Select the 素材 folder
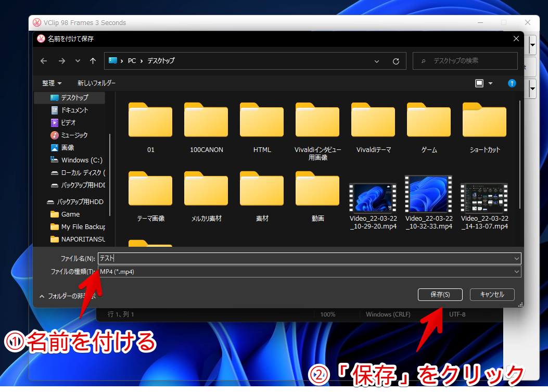This screenshot has height=392, width=548. (262, 197)
